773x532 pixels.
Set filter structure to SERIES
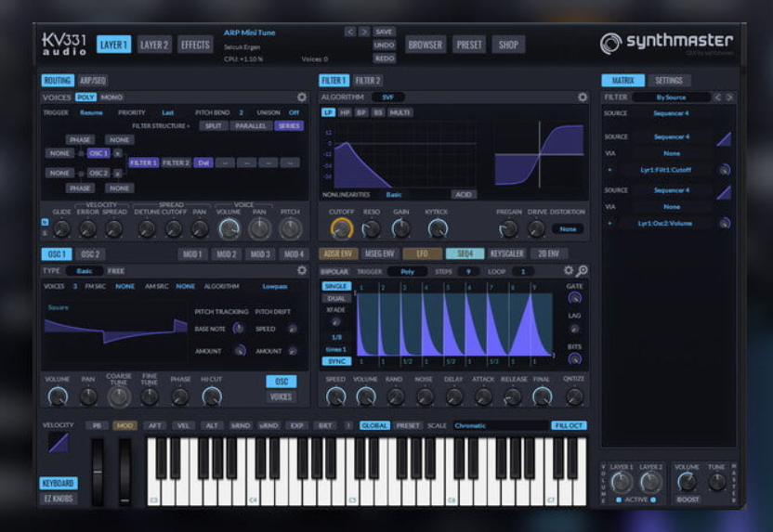[289, 125]
